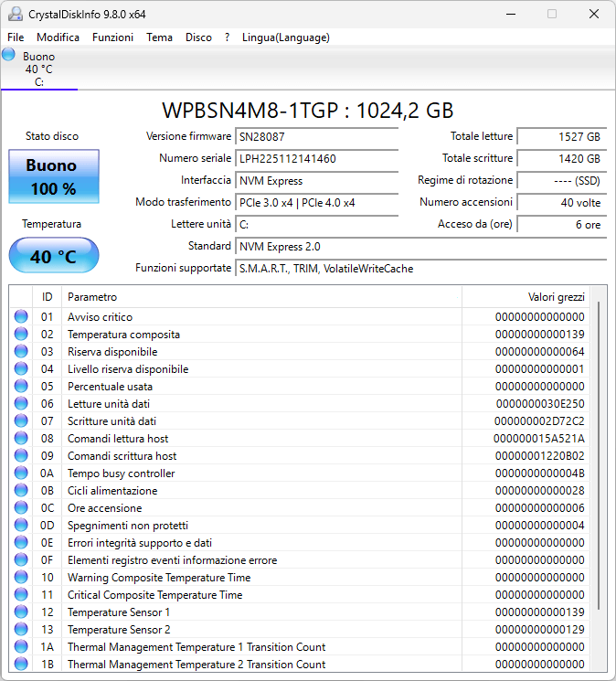The image size is (616, 681).
Task: Click status orb next to Percentuale usata
Action: pos(21,387)
